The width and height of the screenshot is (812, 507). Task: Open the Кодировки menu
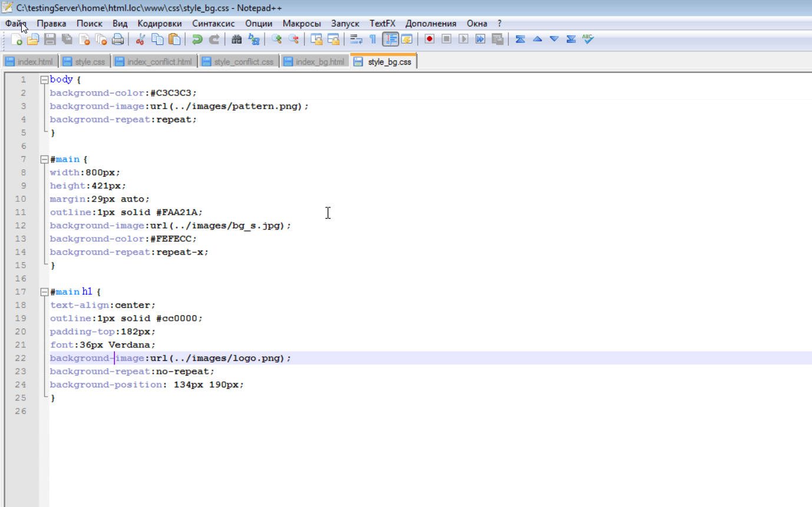(159, 24)
